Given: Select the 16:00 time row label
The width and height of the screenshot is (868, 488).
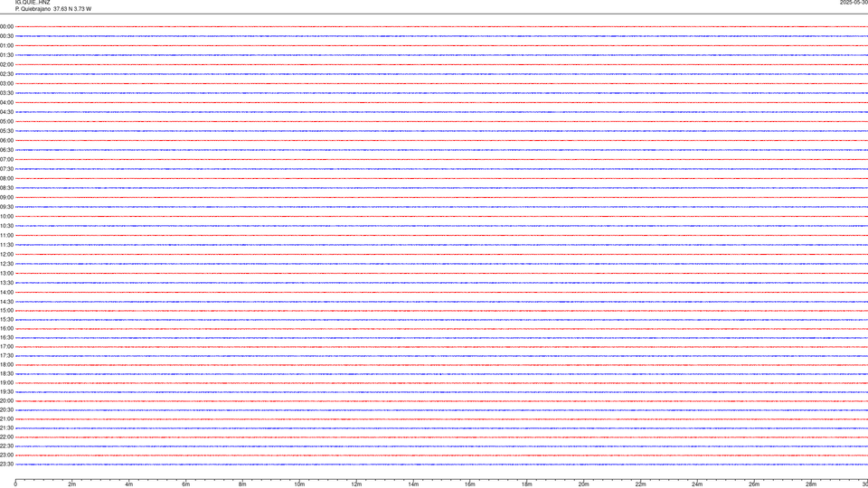Looking at the screenshot, I should (6, 329).
